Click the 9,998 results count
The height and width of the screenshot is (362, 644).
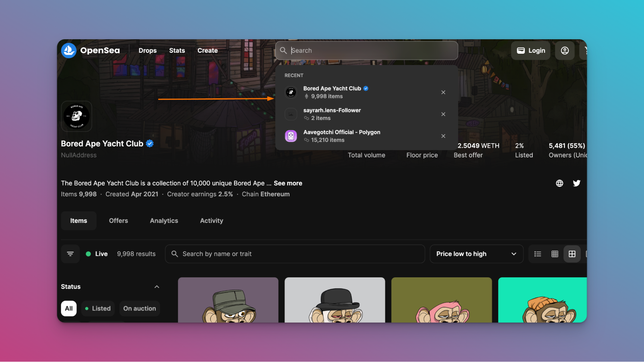136,254
